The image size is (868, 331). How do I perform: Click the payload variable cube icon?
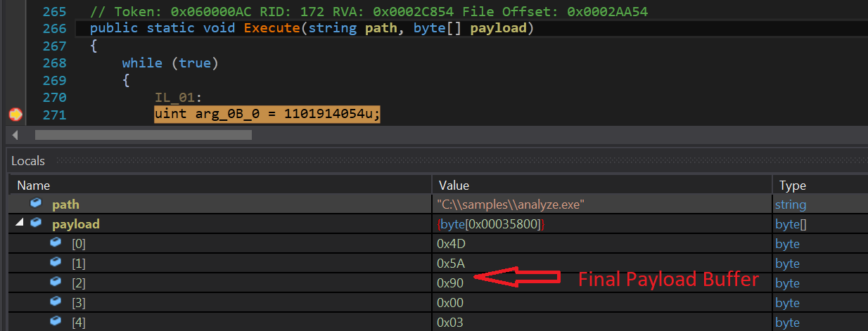[35, 224]
